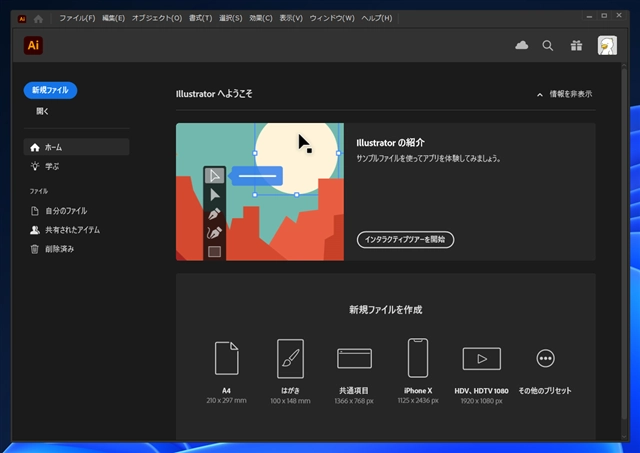Minimize the Illustrator window
This screenshot has width=640, height=453.
click(589, 16)
